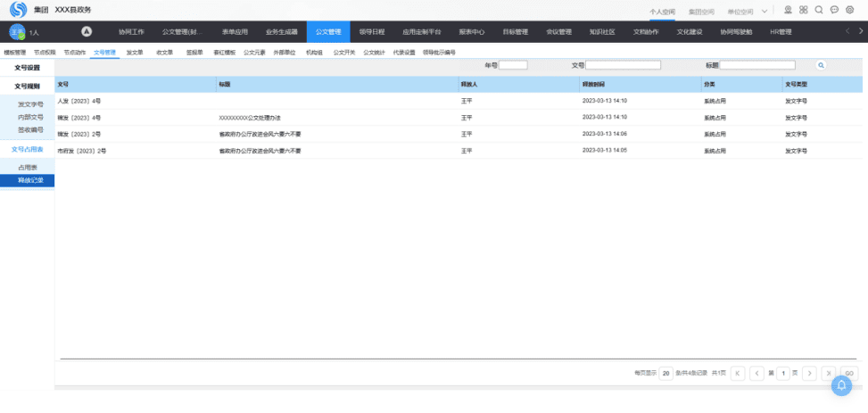Viewport: 868px width, 413px height.
Task: Switch to the 领导批示编号 sub-tab
Action: click(x=438, y=53)
